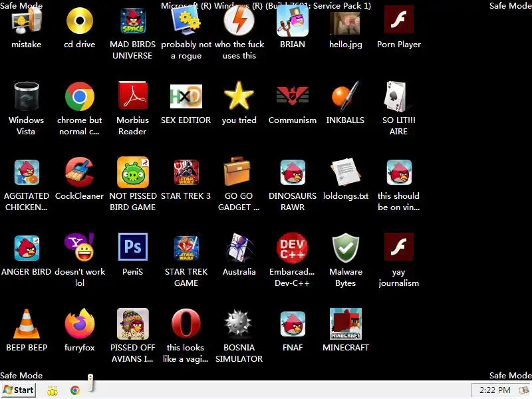This screenshot has height=399, width=532.
Task: Launch the orange lightning bolt disc icon
Action: (239, 21)
